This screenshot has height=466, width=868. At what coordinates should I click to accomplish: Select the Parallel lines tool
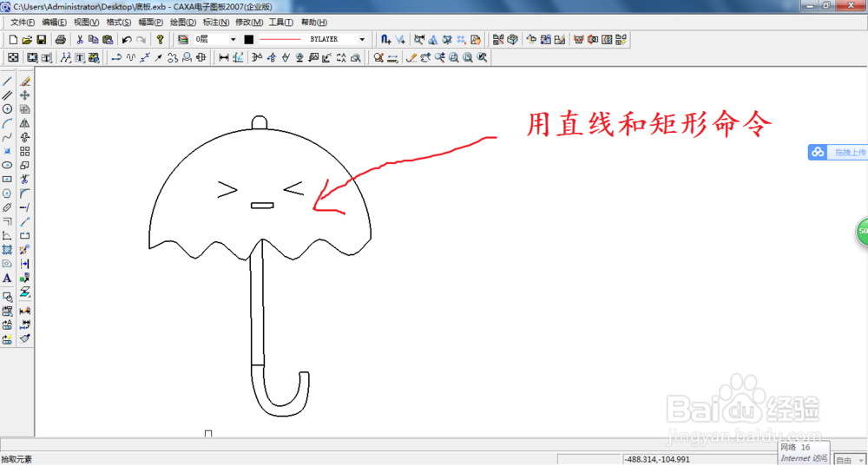tap(7, 95)
